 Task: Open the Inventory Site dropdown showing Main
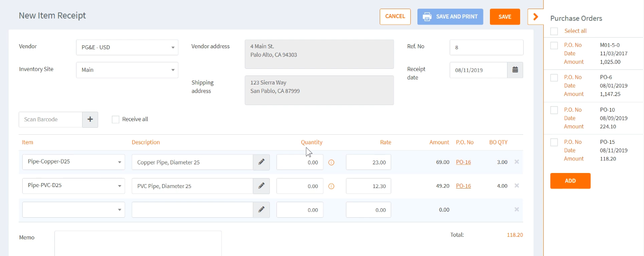127,70
